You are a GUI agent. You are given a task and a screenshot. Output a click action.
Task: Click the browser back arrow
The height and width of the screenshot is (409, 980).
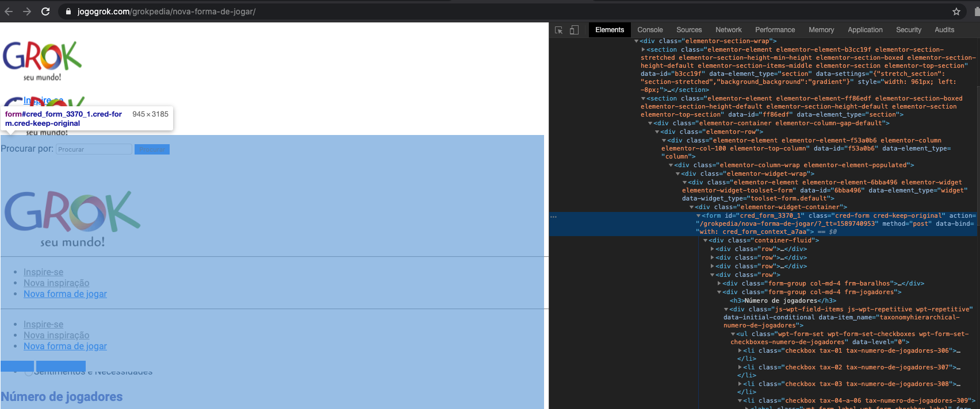(9, 11)
